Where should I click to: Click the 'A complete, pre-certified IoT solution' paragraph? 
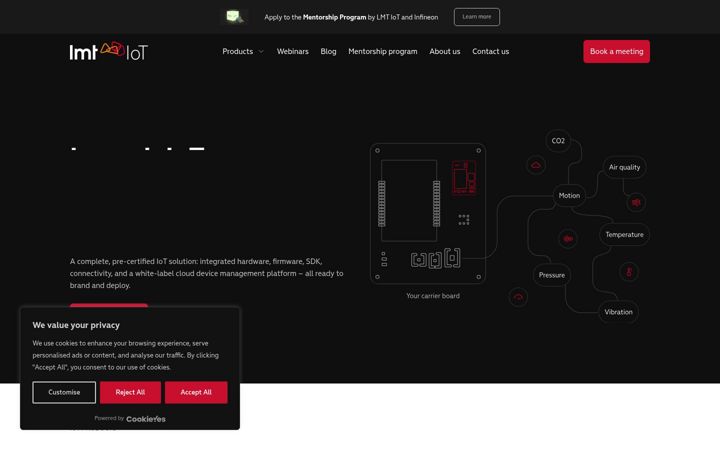coord(206,273)
